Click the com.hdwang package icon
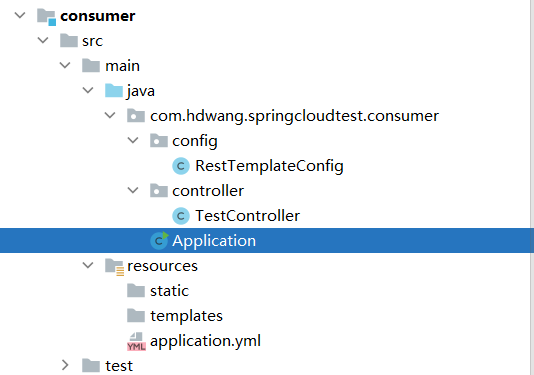 136,116
